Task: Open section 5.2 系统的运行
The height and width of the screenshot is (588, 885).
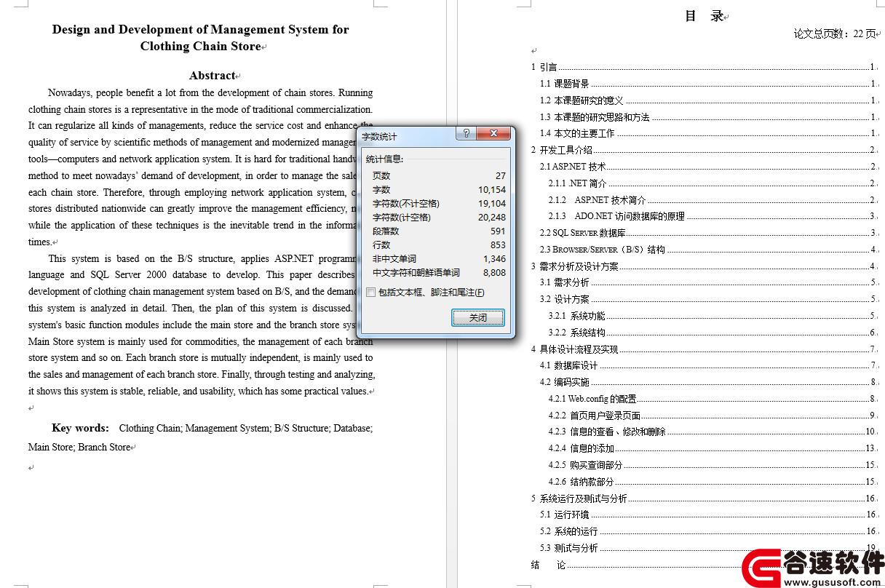Action: tap(708, 531)
